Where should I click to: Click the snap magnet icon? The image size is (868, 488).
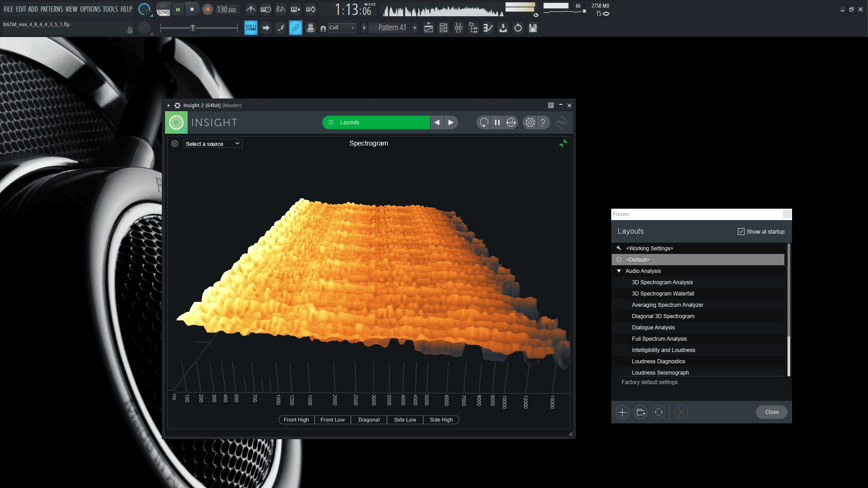[x=323, y=28]
